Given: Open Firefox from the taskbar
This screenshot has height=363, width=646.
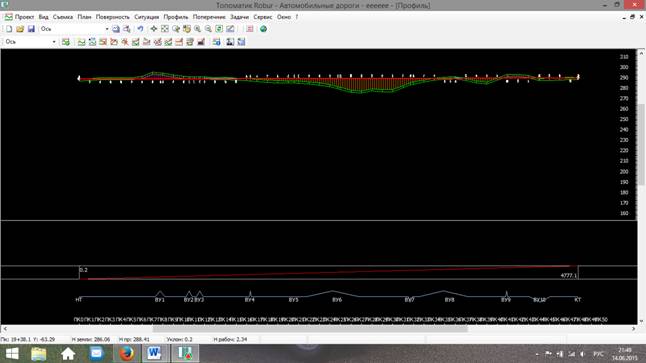Looking at the screenshot, I should tap(126, 354).
